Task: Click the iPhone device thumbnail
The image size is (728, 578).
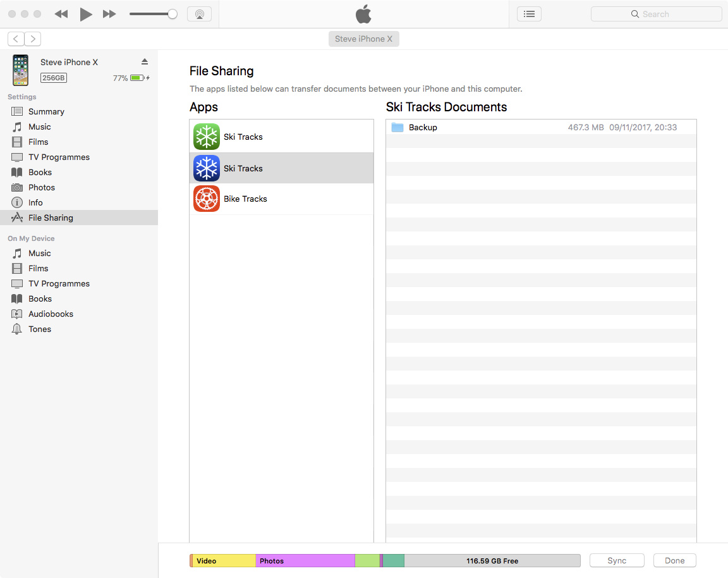Action: coord(20,70)
